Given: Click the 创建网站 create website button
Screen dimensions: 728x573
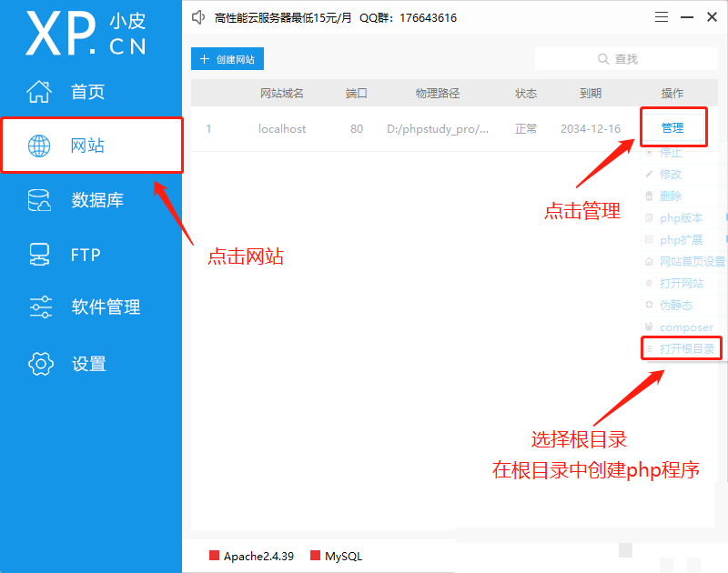Looking at the screenshot, I should coord(229,58).
